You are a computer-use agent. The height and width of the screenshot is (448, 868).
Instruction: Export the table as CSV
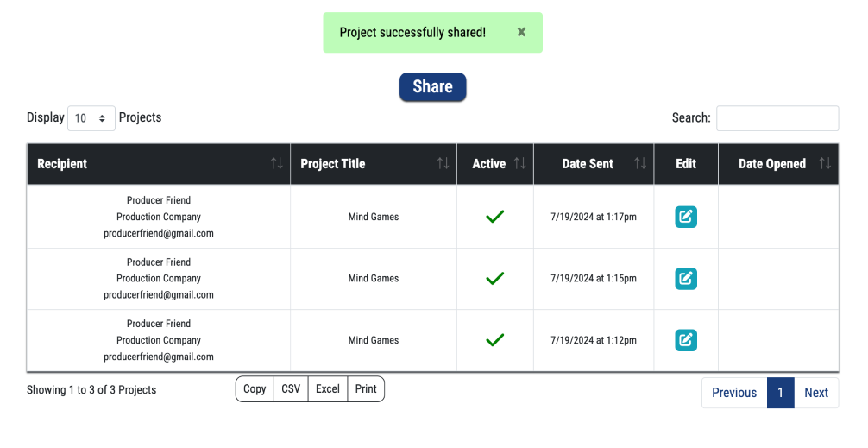[291, 389]
